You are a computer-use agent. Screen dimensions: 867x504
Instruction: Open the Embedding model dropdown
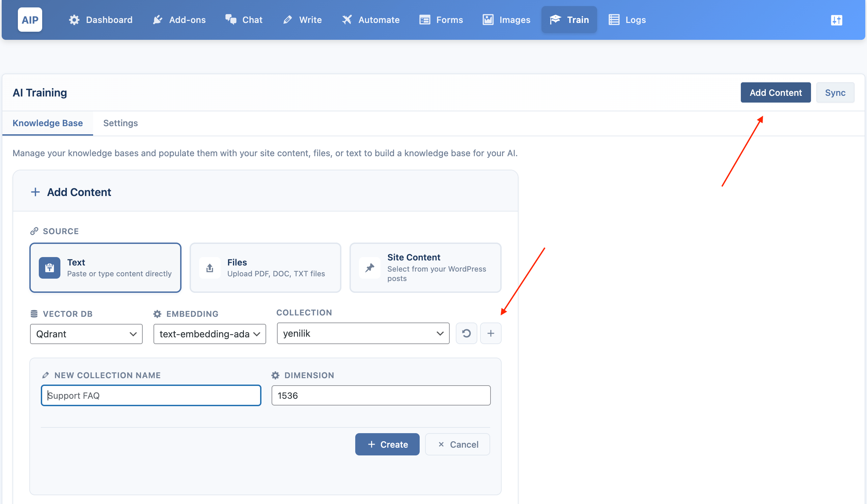coord(209,334)
